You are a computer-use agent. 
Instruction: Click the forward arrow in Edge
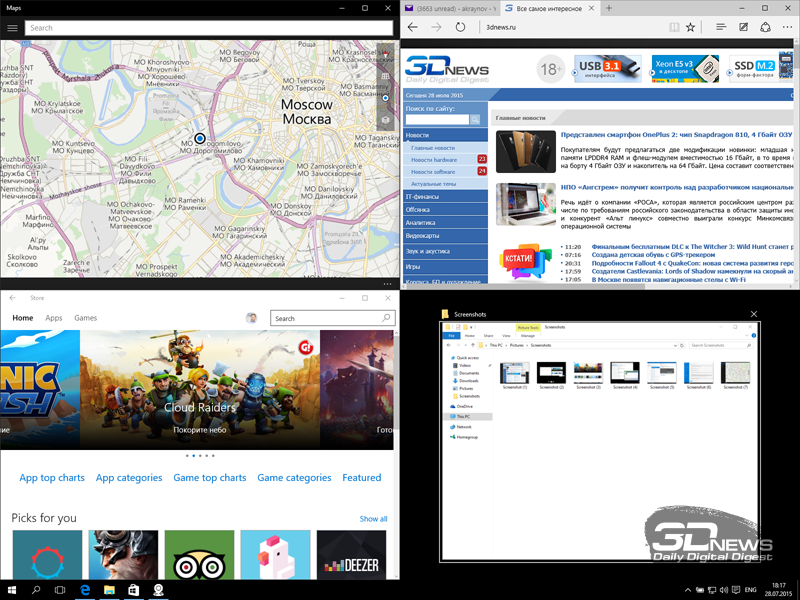(436, 27)
